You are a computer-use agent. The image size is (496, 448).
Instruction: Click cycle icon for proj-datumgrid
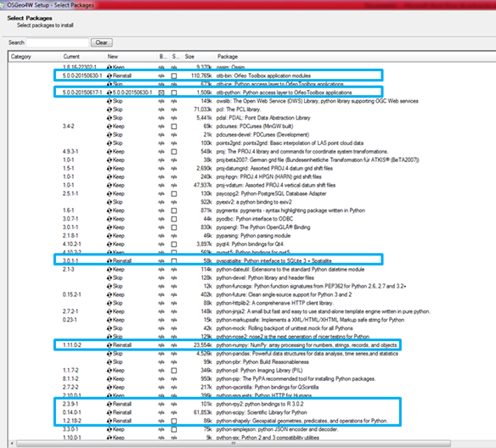point(110,168)
